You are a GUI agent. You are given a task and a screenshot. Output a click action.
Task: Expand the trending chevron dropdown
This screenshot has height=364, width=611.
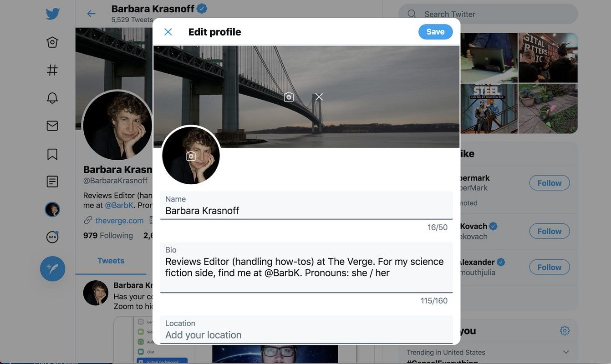(566, 352)
